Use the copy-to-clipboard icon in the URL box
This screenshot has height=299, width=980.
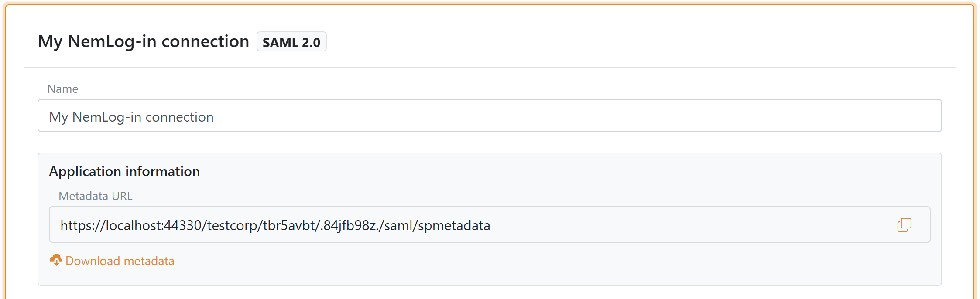coord(904,224)
